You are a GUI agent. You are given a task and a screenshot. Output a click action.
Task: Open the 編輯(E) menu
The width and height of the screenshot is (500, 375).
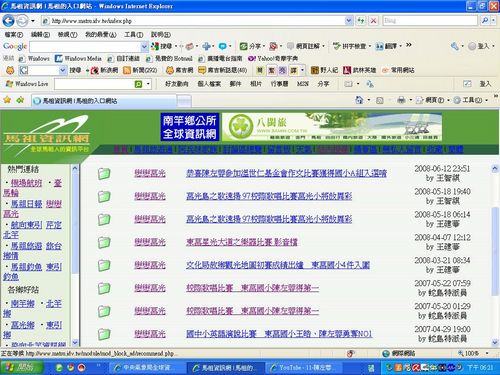[40, 34]
